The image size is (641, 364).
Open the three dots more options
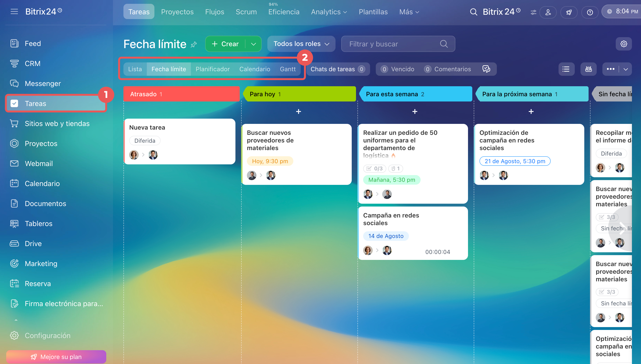pos(610,69)
